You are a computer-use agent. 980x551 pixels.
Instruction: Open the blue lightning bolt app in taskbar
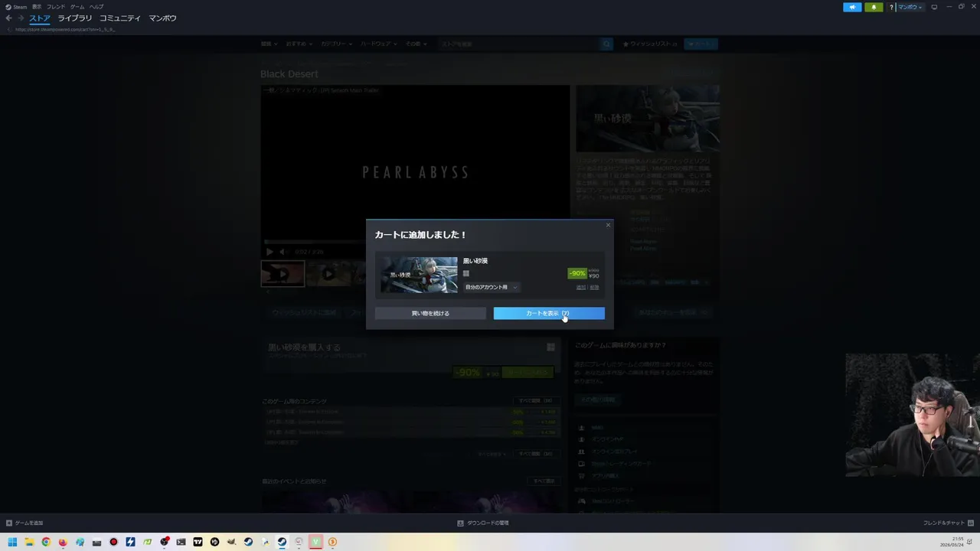130,543
